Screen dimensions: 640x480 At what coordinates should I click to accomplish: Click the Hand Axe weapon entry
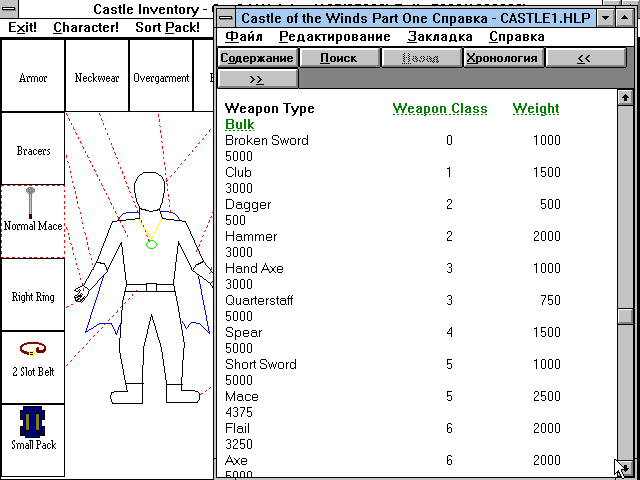[x=254, y=268]
